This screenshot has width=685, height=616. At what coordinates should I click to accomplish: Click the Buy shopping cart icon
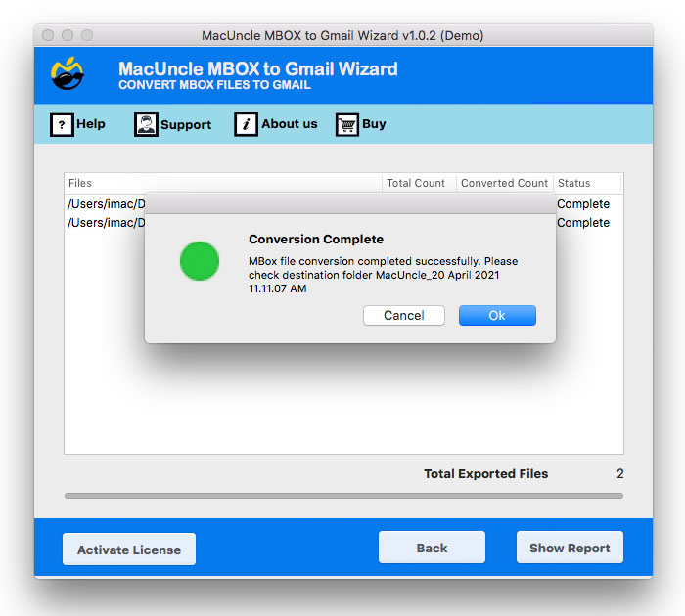(347, 125)
